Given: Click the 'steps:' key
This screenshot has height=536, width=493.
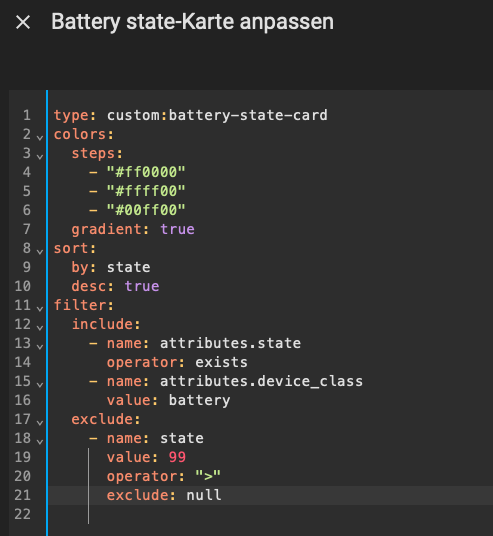Looking at the screenshot, I should point(97,153).
